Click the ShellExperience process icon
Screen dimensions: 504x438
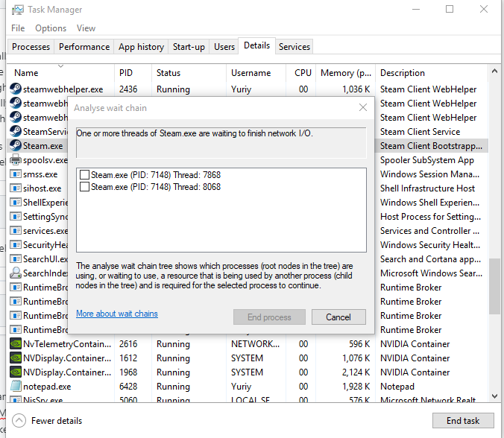[x=16, y=203]
